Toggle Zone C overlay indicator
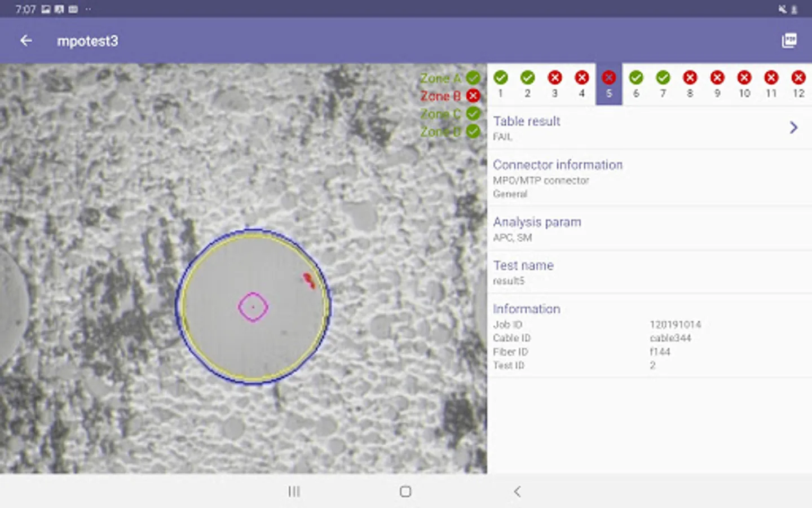 [x=473, y=113]
